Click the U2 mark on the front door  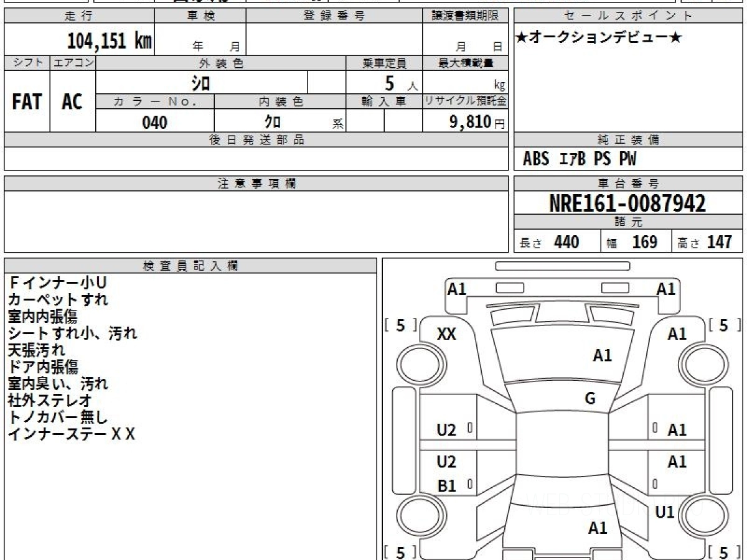point(446,430)
